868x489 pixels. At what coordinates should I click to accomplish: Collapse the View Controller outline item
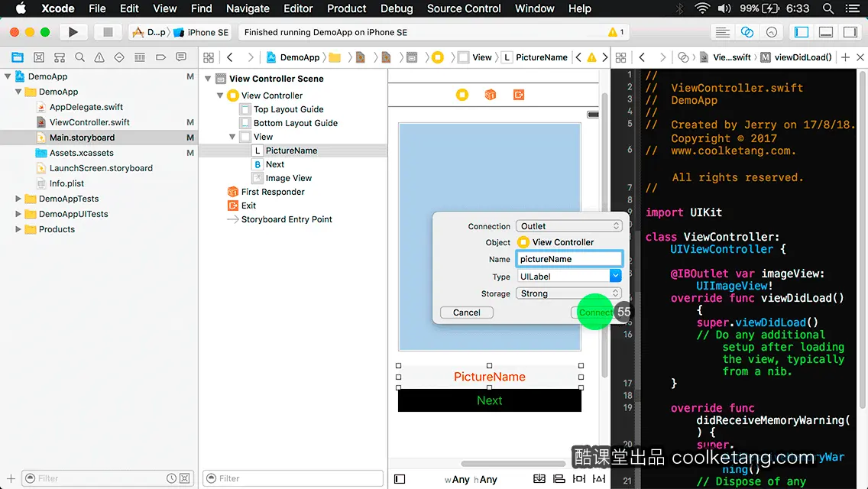pos(220,96)
